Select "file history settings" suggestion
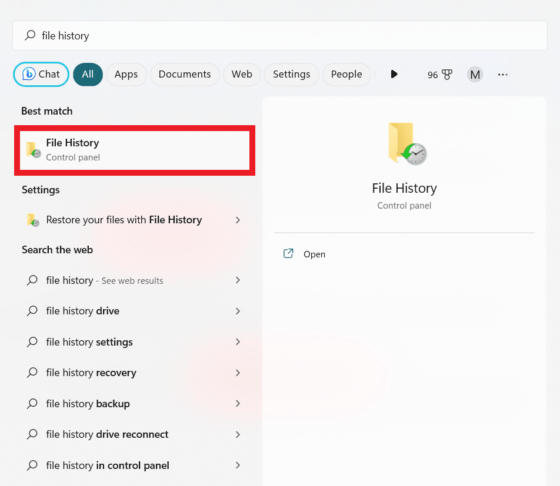 [x=89, y=342]
